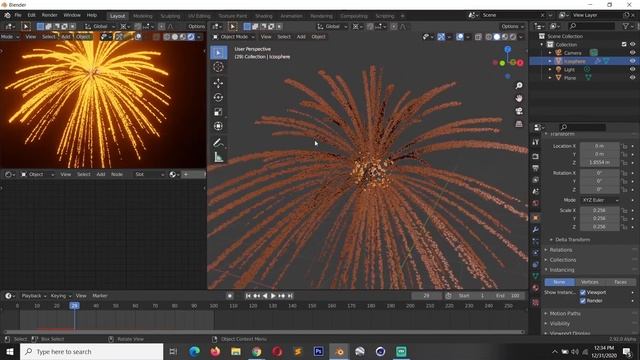Hide the Icosphere object with its eye icon
This screenshot has height=360, width=640.
632,61
